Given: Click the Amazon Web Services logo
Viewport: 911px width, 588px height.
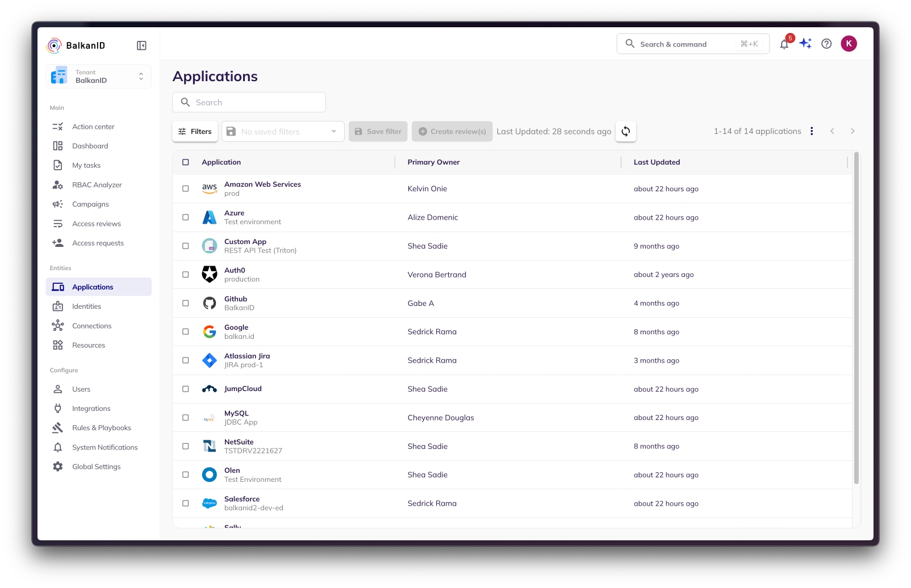Looking at the screenshot, I should [x=210, y=188].
